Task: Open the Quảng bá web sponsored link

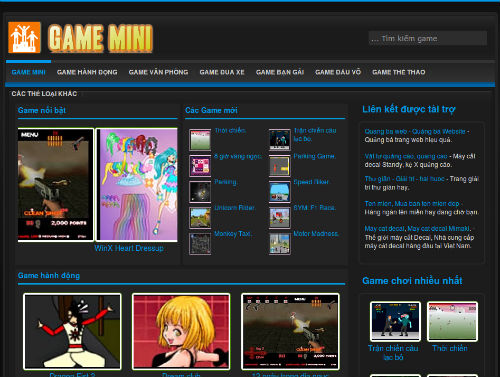Action: point(415,131)
